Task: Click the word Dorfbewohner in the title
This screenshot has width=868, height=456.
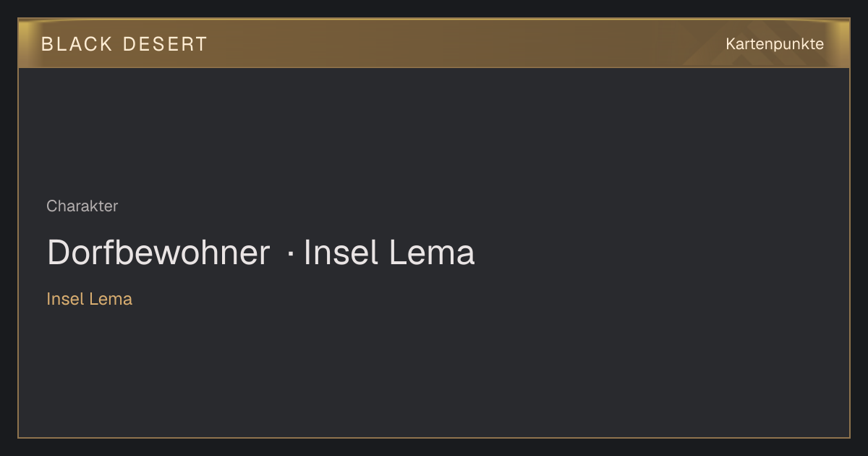Action: [158, 253]
